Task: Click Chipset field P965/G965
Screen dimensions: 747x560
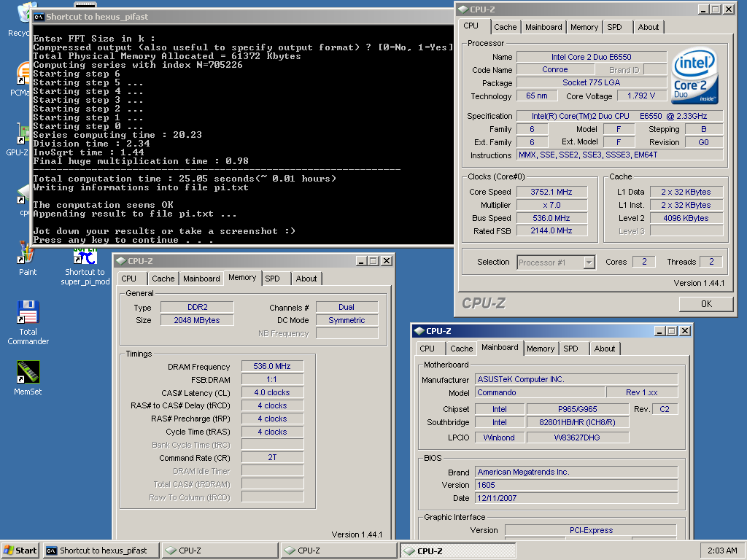Action: point(578,409)
